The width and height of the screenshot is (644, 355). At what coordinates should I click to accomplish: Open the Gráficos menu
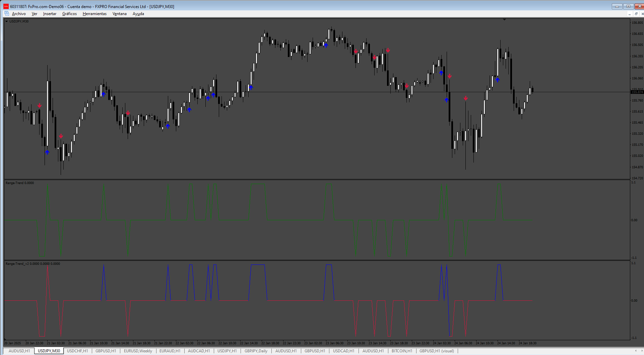[x=69, y=14]
